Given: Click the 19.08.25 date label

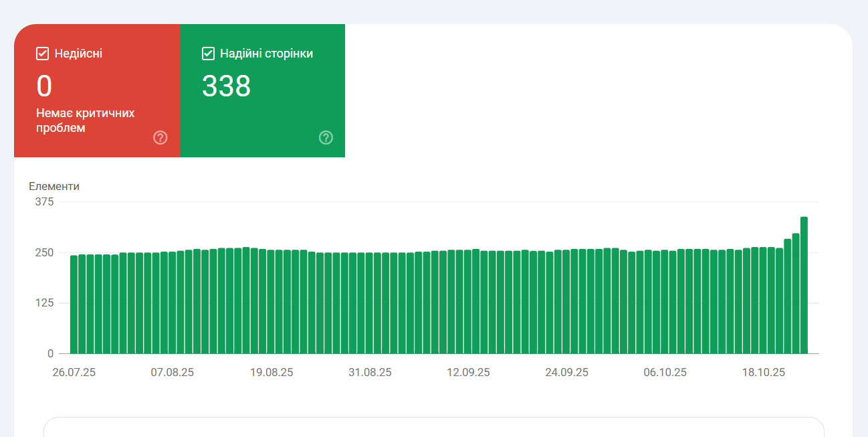Looking at the screenshot, I should tap(272, 373).
